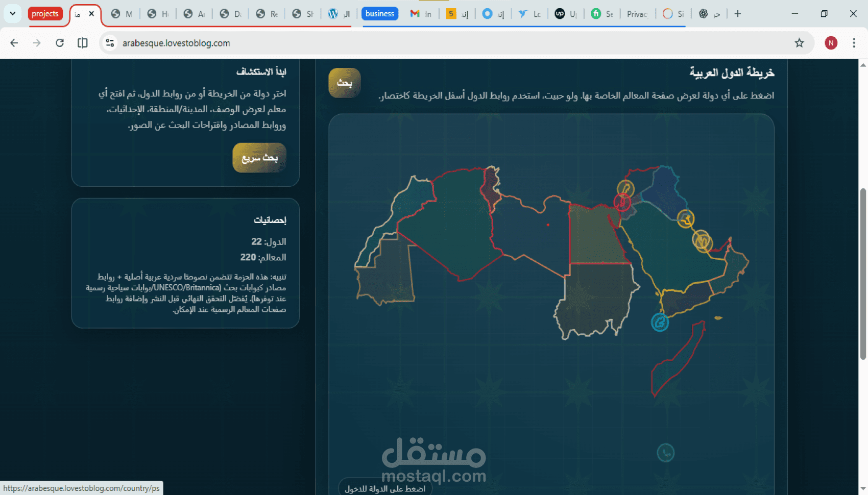
Task: Switch to the Privac tab
Action: 637,14
